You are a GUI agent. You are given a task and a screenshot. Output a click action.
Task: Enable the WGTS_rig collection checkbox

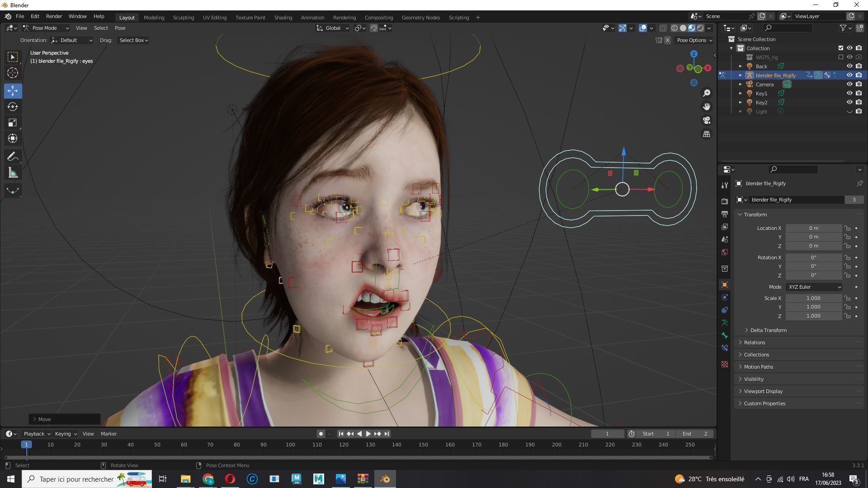coord(841,57)
